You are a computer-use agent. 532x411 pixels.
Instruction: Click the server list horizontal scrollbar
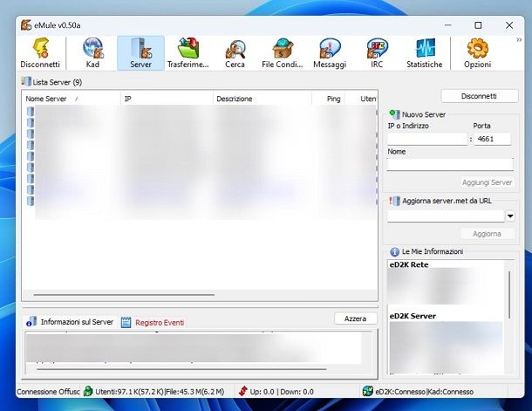pos(124,295)
